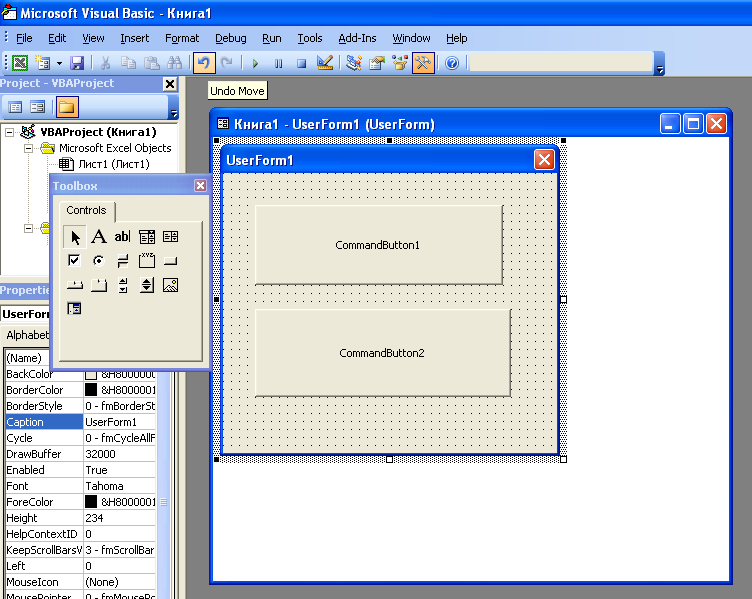
Task: Open the Window menu
Action: tap(411, 38)
